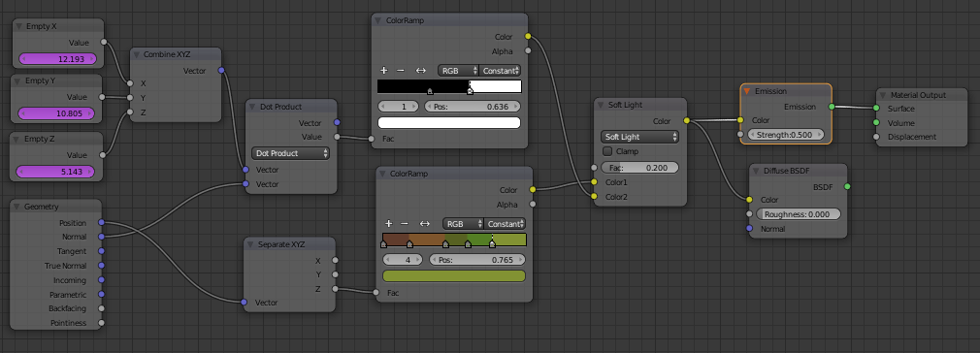Open Constant interpolation dropdown of black-and-white ColorRamp

tap(501, 71)
